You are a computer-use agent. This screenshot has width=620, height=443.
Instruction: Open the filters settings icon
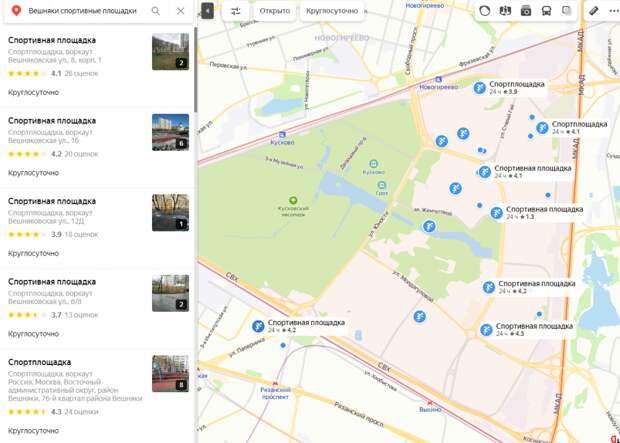pyautogui.click(x=236, y=11)
